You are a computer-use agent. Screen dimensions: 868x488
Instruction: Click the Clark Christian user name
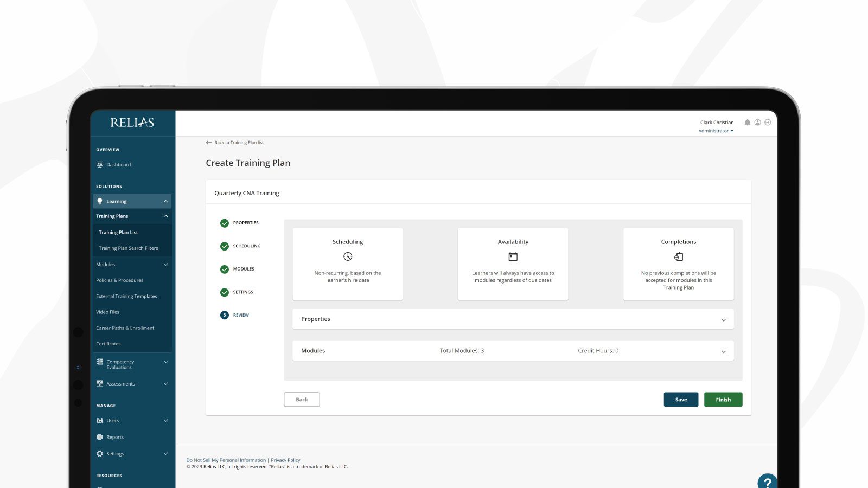[717, 123]
